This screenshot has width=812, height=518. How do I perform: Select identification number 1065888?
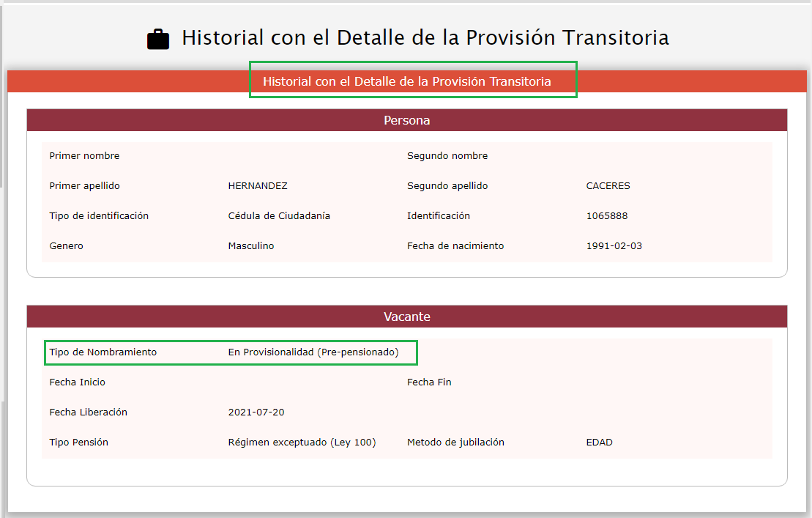pyautogui.click(x=606, y=216)
